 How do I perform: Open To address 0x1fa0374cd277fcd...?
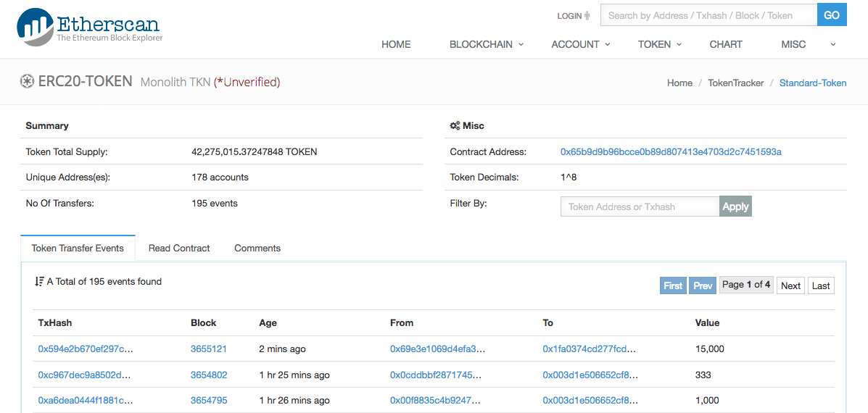pos(590,349)
